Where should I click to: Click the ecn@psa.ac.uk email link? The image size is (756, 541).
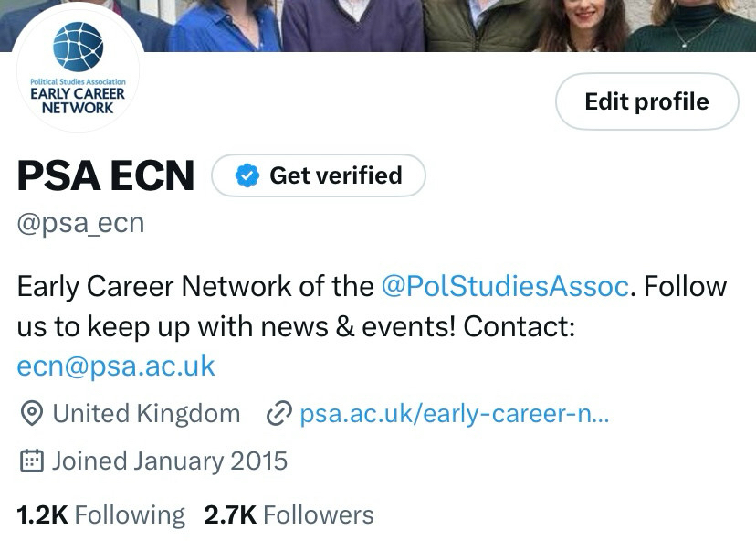click(x=116, y=366)
